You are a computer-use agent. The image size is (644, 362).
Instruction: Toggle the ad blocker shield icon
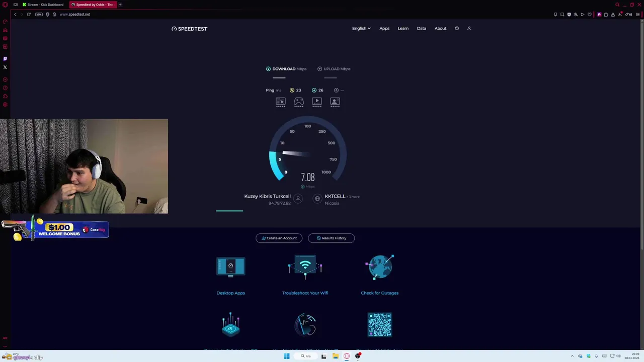(569, 14)
